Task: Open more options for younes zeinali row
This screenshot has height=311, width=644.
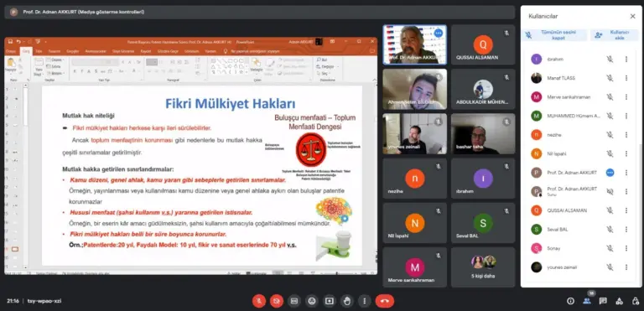Action: tap(626, 267)
